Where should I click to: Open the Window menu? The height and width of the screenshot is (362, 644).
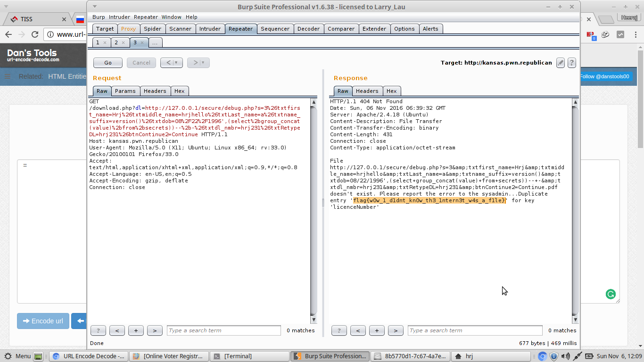[x=172, y=17]
